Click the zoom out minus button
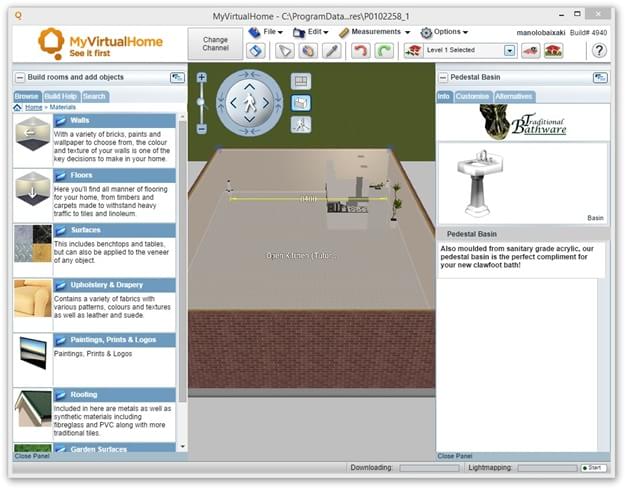This screenshot has width=625, height=489. point(202,129)
